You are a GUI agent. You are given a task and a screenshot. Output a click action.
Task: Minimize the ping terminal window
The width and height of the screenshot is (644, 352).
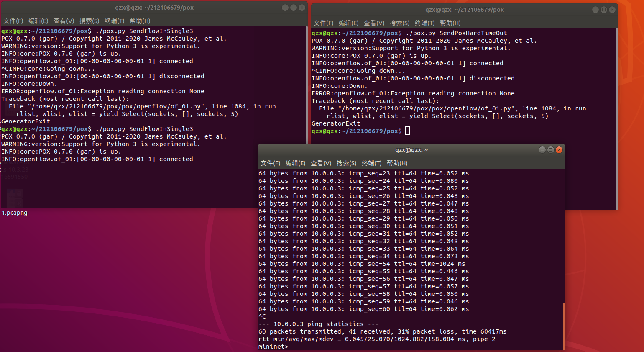[542, 150]
